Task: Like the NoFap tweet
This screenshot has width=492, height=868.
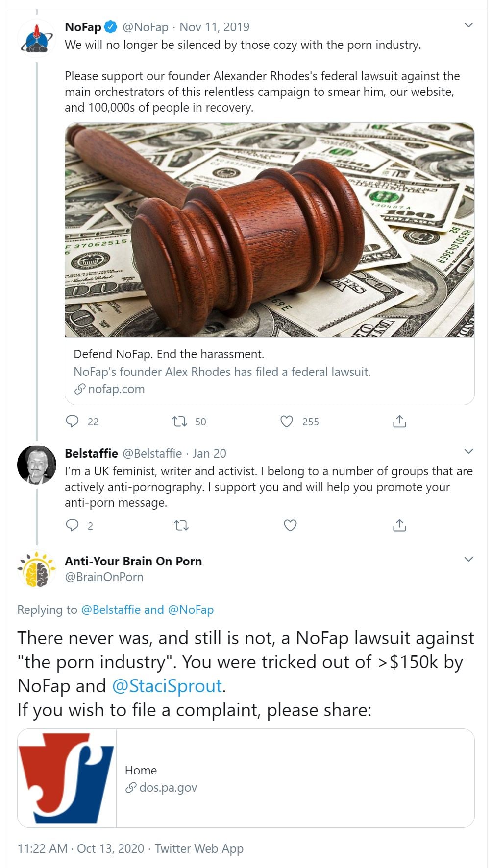Action: tap(287, 422)
